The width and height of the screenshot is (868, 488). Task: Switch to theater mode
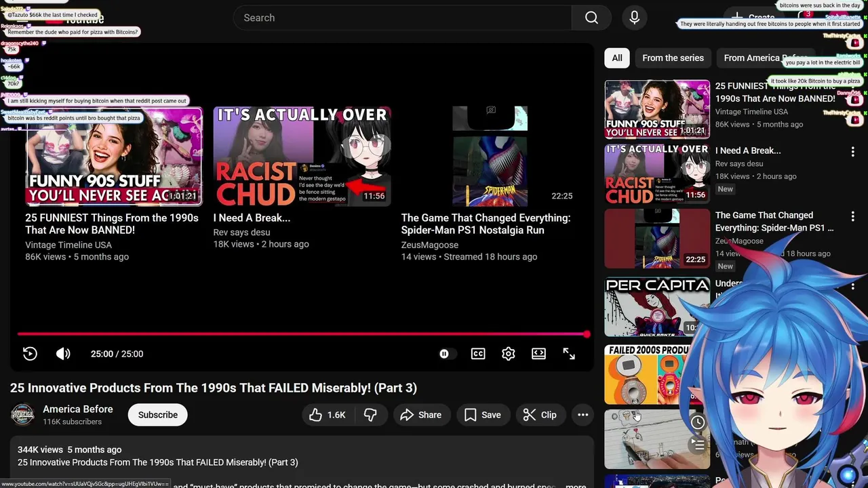tap(538, 354)
